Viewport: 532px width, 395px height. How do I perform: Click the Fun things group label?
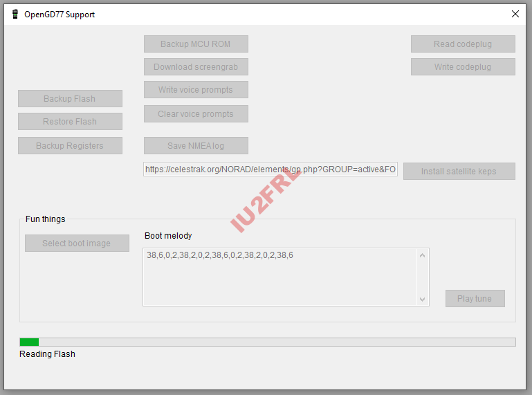point(46,219)
